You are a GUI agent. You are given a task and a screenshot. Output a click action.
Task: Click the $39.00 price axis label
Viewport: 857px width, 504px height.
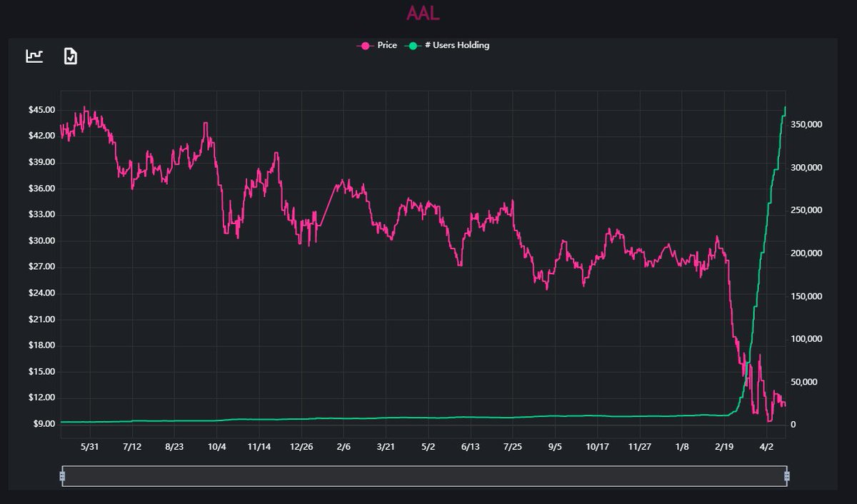pos(42,162)
